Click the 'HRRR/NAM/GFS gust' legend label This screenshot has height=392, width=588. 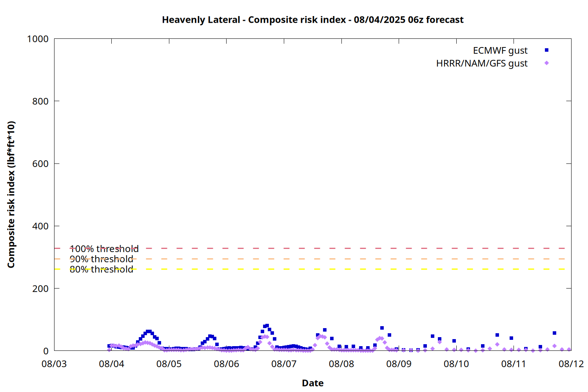(482, 64)
